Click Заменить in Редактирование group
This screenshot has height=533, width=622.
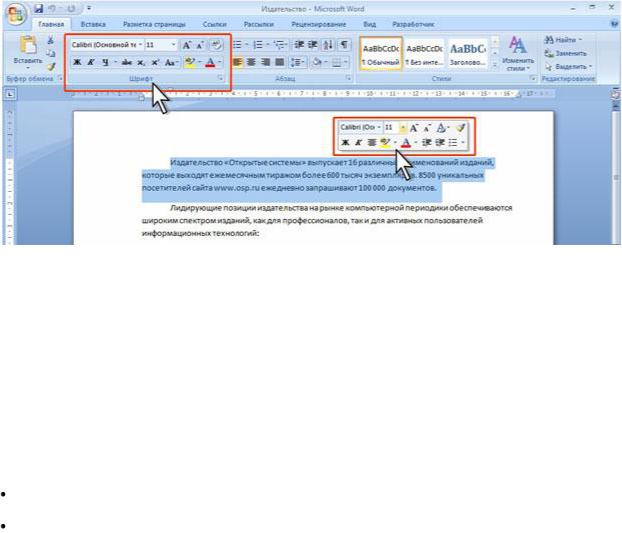tap(565, 53)
